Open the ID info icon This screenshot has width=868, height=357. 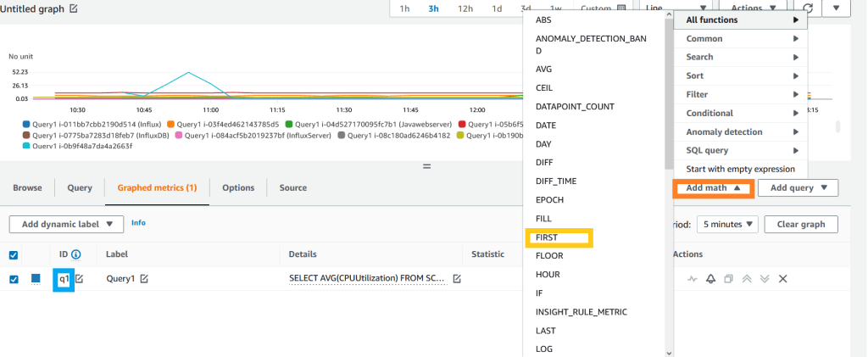(x=76, y=254)
